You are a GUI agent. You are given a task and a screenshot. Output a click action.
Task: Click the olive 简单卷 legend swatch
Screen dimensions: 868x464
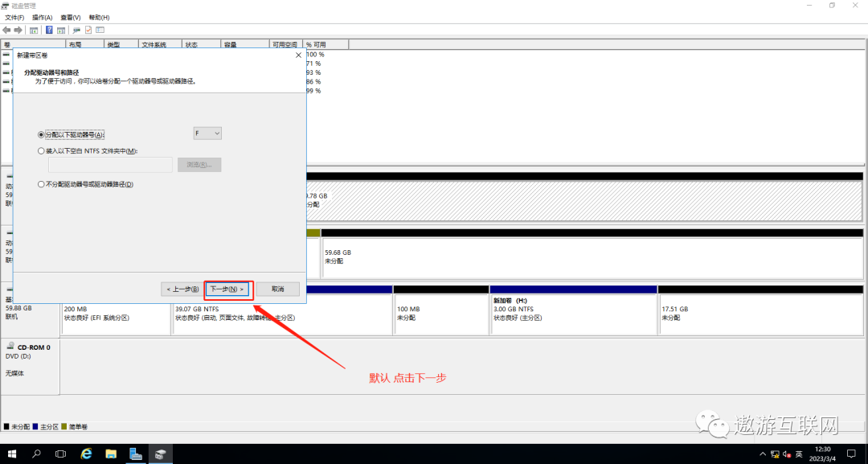[64, 427]
